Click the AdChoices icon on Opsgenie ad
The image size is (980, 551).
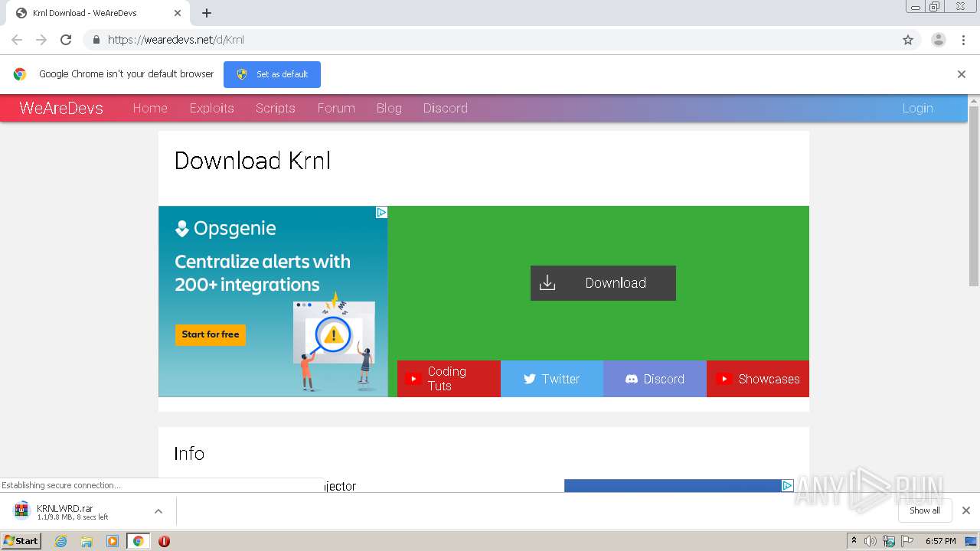[x=381, y=212]
